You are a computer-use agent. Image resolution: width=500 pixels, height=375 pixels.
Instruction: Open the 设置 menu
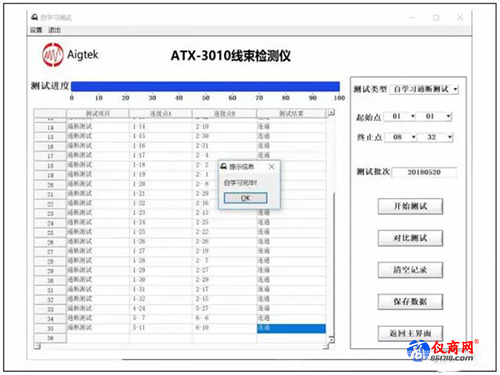36,30
